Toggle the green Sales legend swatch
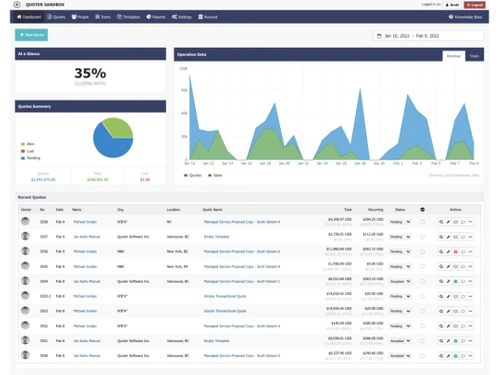The height and width of the screenshot is (375, 500). tap(210, 175)
